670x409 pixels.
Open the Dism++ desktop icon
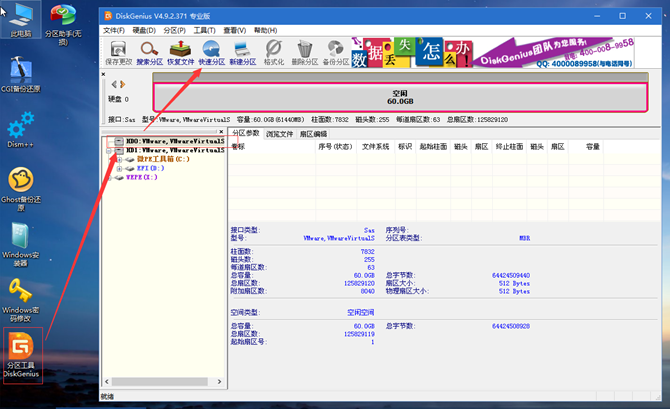[21, 130]
